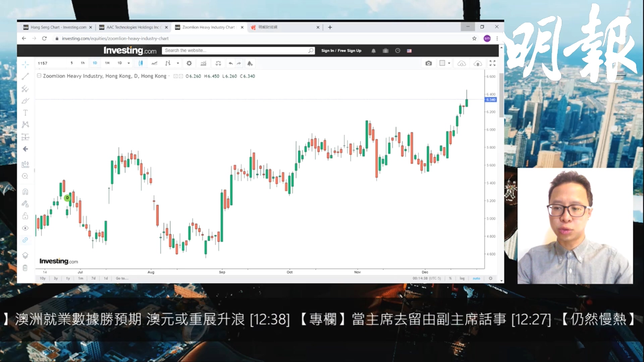
Task: Open new browser tab with plus
Action: (x=330, y=27)
